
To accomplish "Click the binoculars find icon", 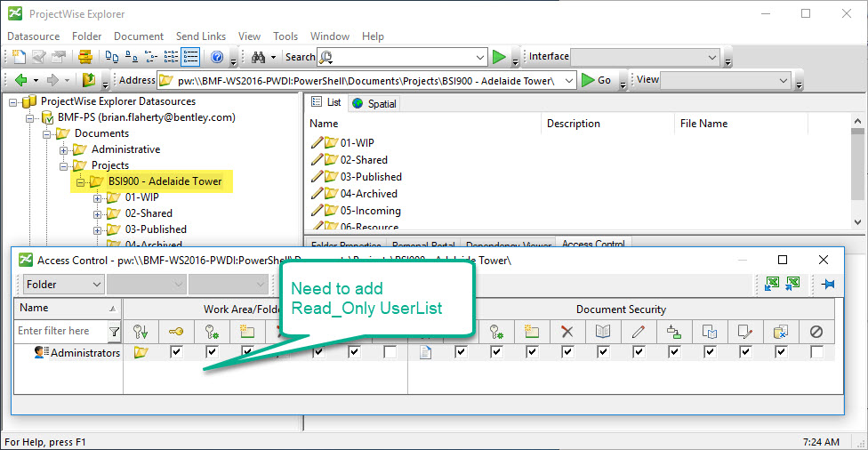I will coord(259,56).
